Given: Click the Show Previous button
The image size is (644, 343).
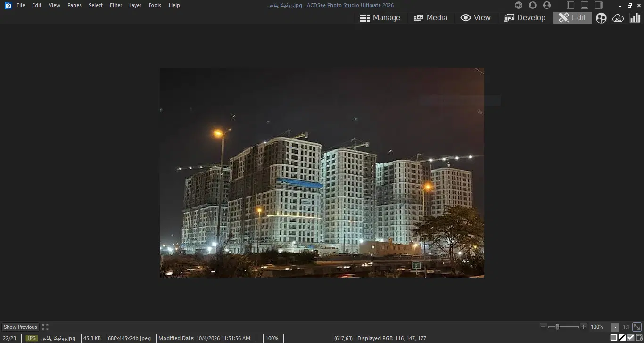Looking at the screenshot, I should (x=20, y=327).
